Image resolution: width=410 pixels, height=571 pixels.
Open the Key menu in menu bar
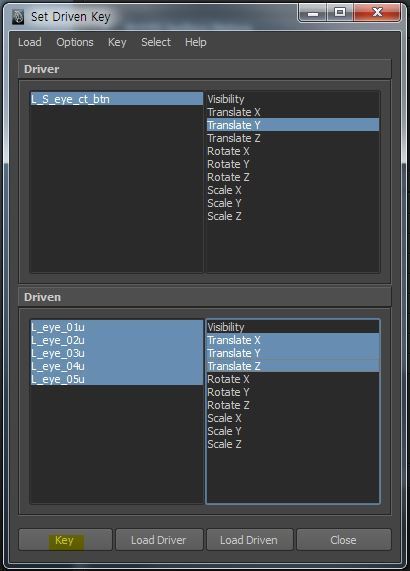117,42
